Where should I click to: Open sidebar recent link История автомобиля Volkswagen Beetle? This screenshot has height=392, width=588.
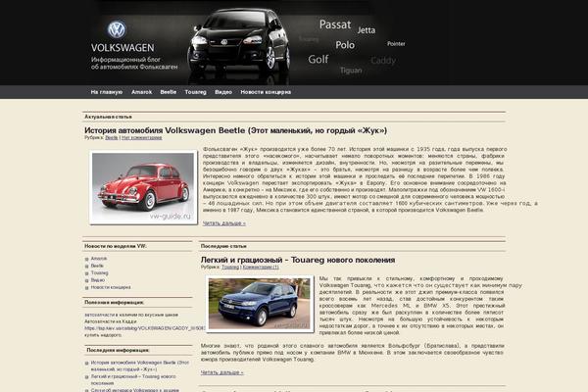click(x=140, y=366)
